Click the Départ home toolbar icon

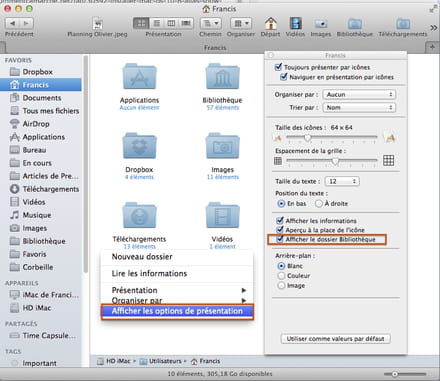tap(270, 23)
